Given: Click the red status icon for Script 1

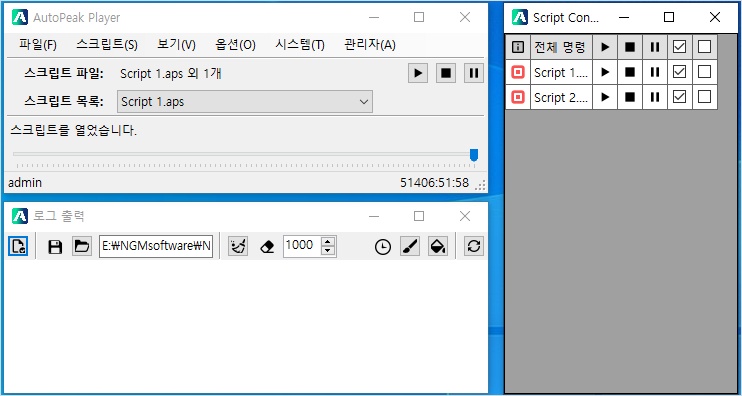Looking at the screenshot, I should click(518, 72).
